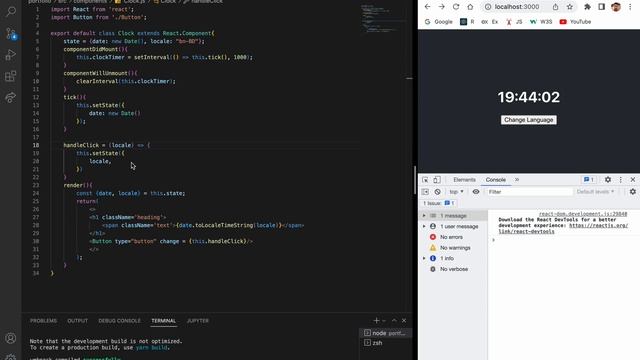Open Chrome Extensions puzzle icon
Image resolution: width=640 pixels, height=360 pixels.
587,7
